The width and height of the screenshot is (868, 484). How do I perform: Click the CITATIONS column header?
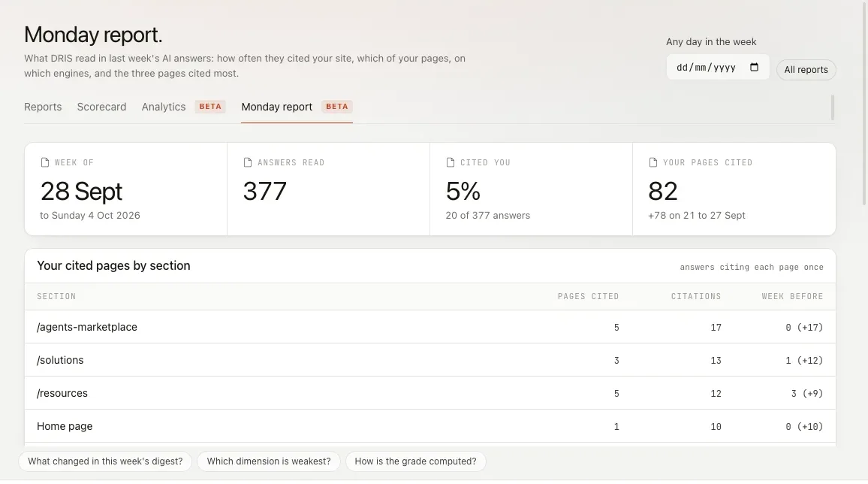(x=696, y=296)
